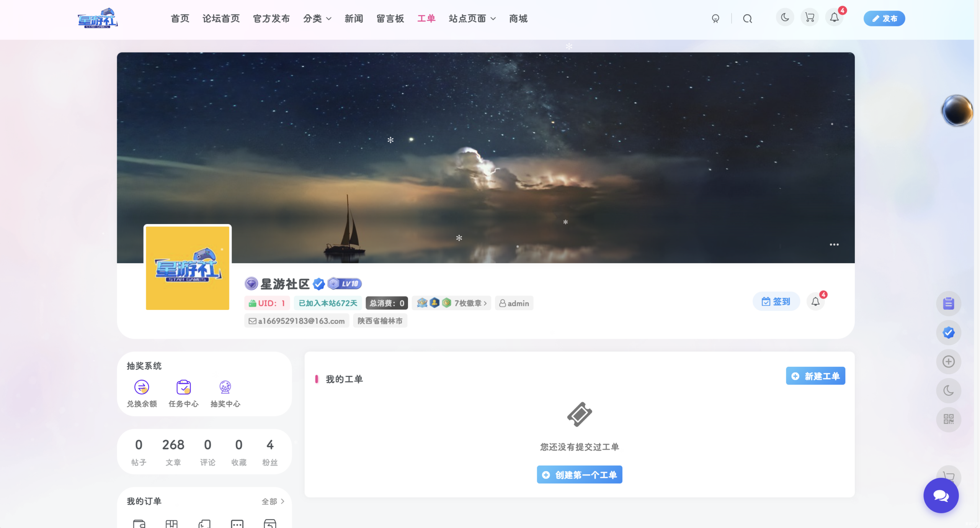This screenshot has height=528, width=980.
Task: Open the 任务中心 (task center) icon
Action: coord(183,387)
